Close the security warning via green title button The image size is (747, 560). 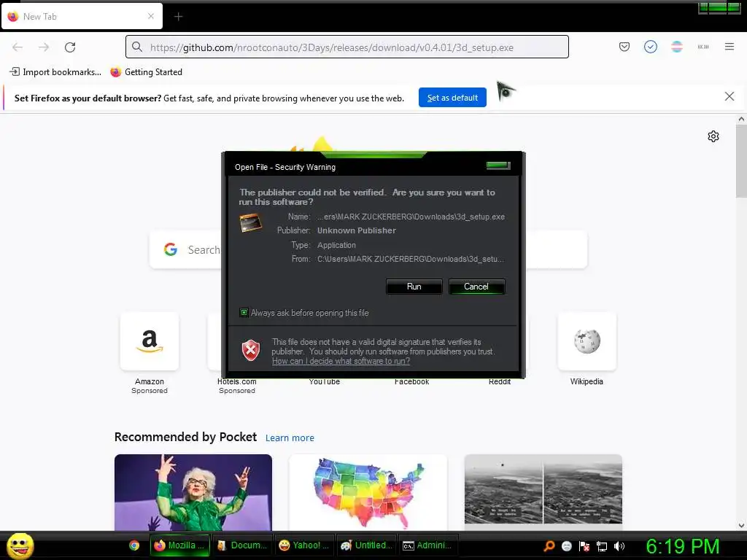[x=498, y=166]
